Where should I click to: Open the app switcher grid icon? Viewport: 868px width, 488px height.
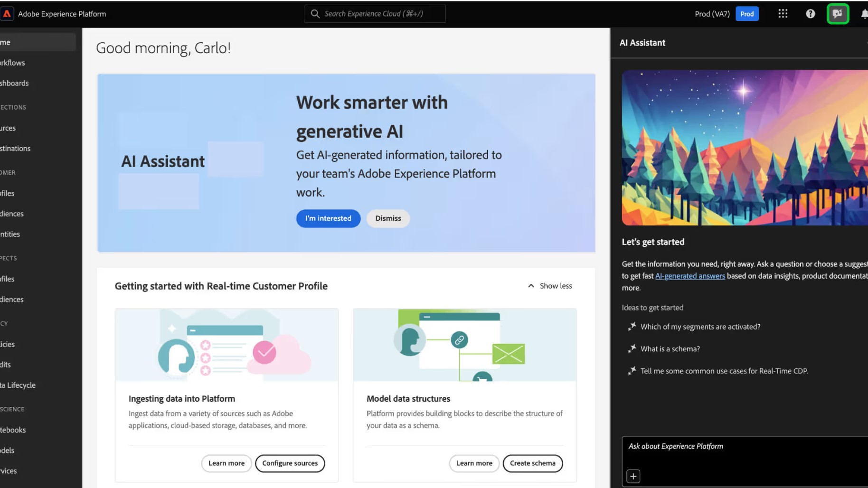click(783, 14)
